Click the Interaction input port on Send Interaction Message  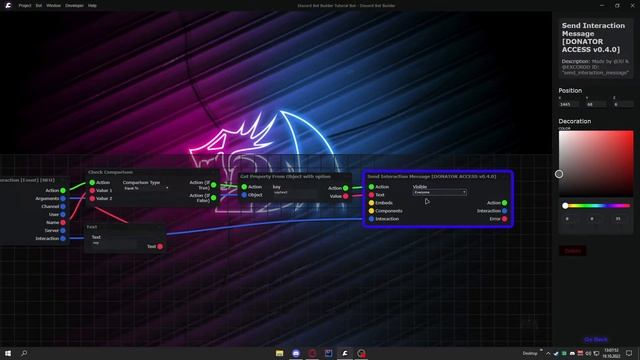point(371,219)
